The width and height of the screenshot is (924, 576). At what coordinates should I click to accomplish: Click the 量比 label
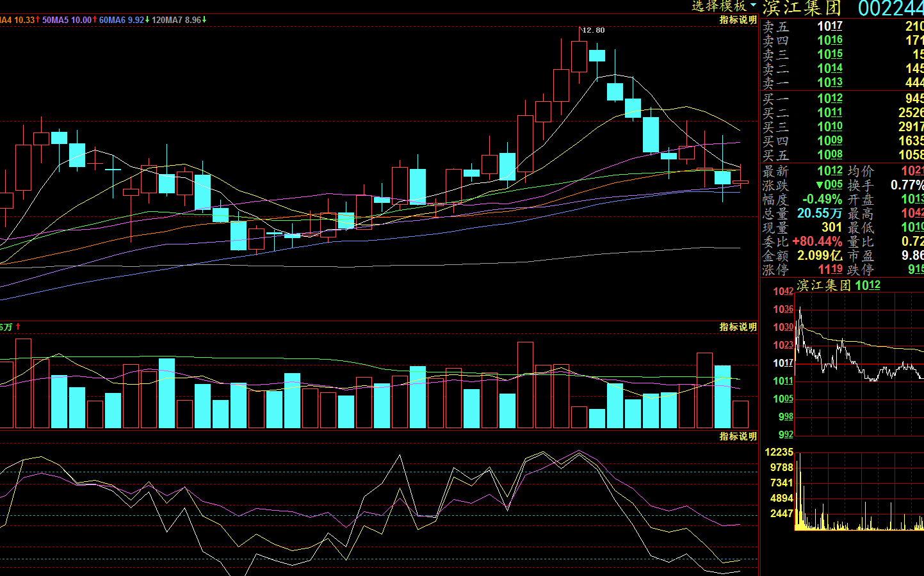[861, 241]
